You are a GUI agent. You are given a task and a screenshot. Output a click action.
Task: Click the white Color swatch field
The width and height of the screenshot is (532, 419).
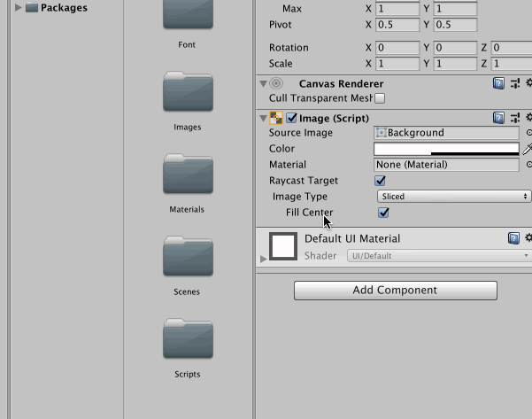click(x=446, y=149)
